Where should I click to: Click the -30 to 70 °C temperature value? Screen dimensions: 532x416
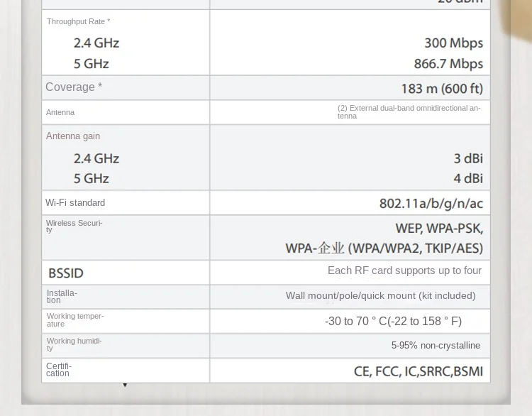393,322
